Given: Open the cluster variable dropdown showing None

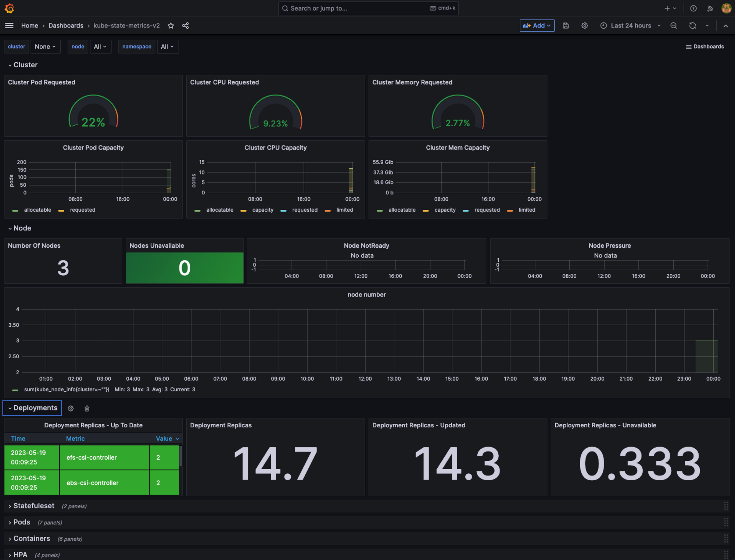Looking at the screenshot, I should 45,47.
